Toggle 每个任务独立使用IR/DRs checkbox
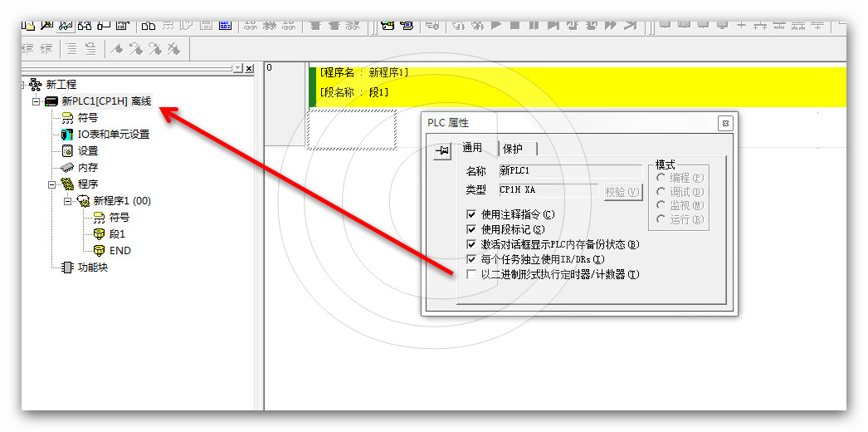The width and height of the screenshot is (868, 432). (x=471, y=259)
